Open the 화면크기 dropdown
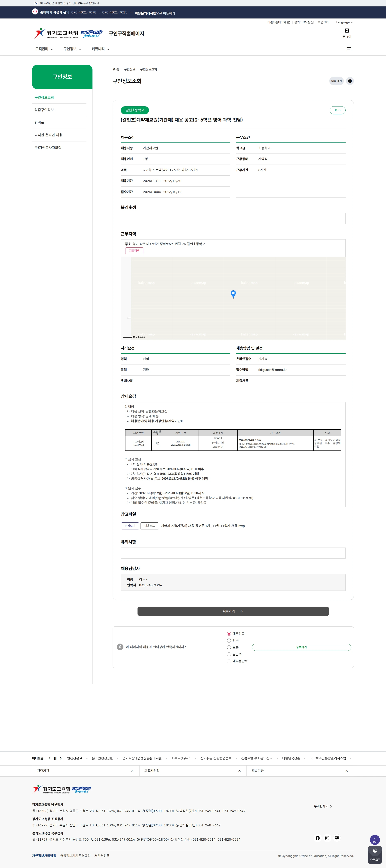386x868 pixels. pos(324,22)
